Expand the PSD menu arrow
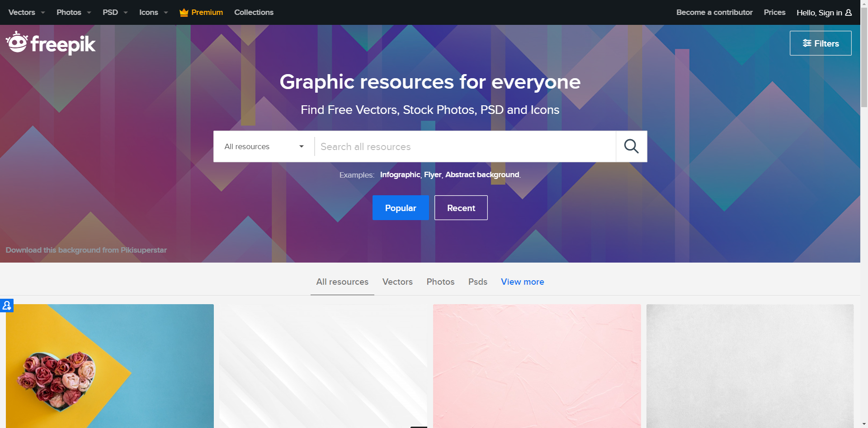This screenshot has height=428, width=868. tap(126, 13)
